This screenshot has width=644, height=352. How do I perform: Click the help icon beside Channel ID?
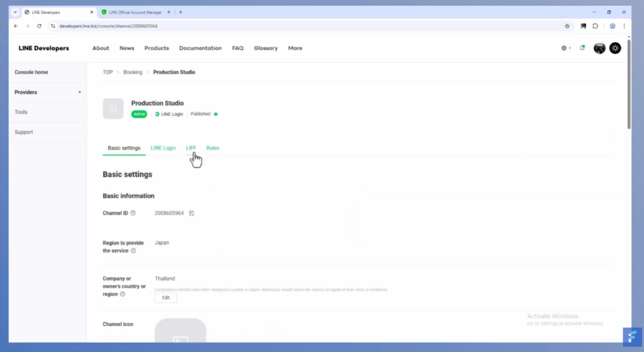pyautogui.click(x=133, y=213)
